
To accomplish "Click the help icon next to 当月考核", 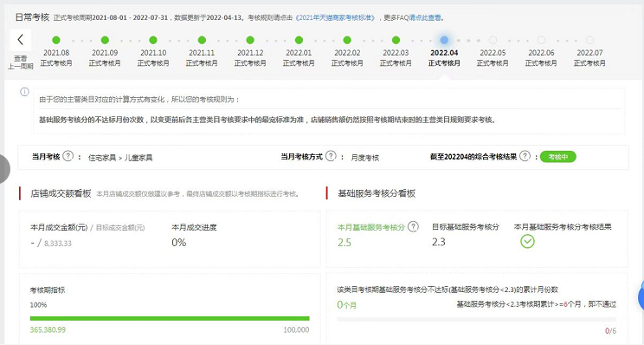I will pos(68,156).
